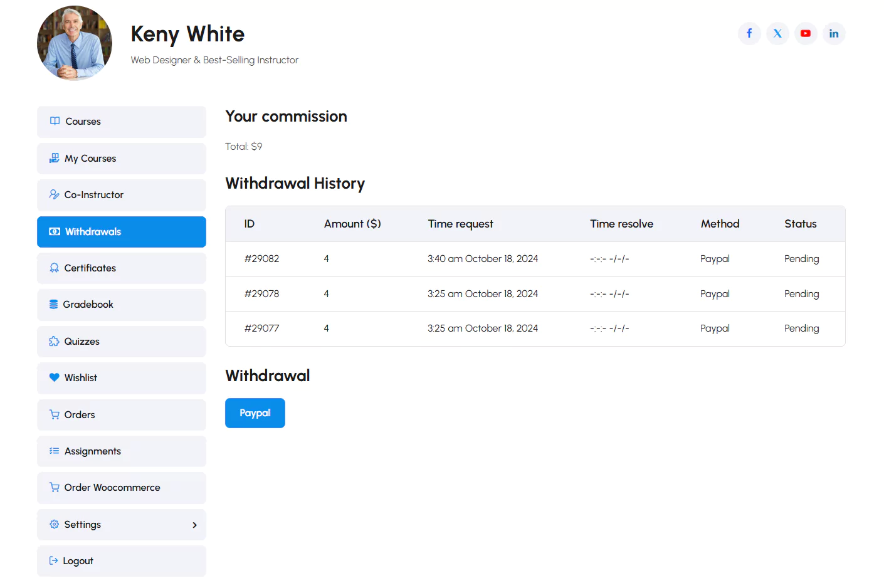
Task: Open the Courses menu item
Action: [122, 122]
